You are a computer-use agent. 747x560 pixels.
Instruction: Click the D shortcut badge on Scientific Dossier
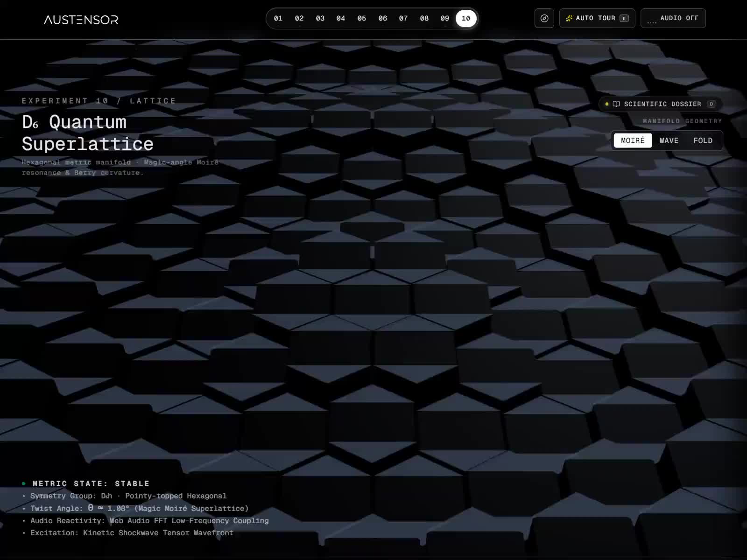click(712, 104)
